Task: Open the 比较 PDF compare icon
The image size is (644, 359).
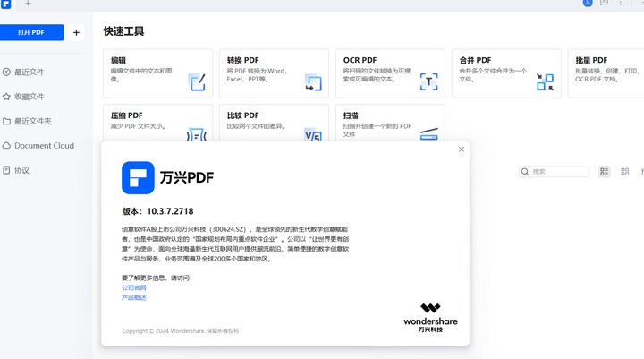Action: coord(313,135)
